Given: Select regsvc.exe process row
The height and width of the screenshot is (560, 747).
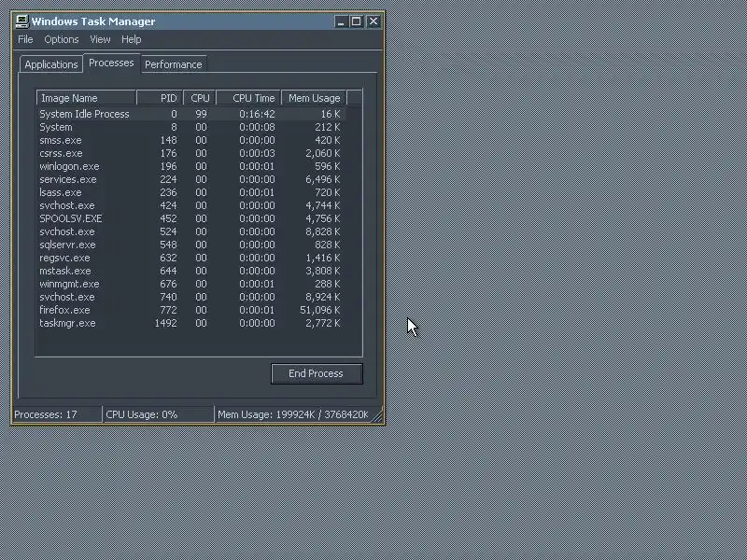Looking at the screenshot, I should click(x=191, y=259).
